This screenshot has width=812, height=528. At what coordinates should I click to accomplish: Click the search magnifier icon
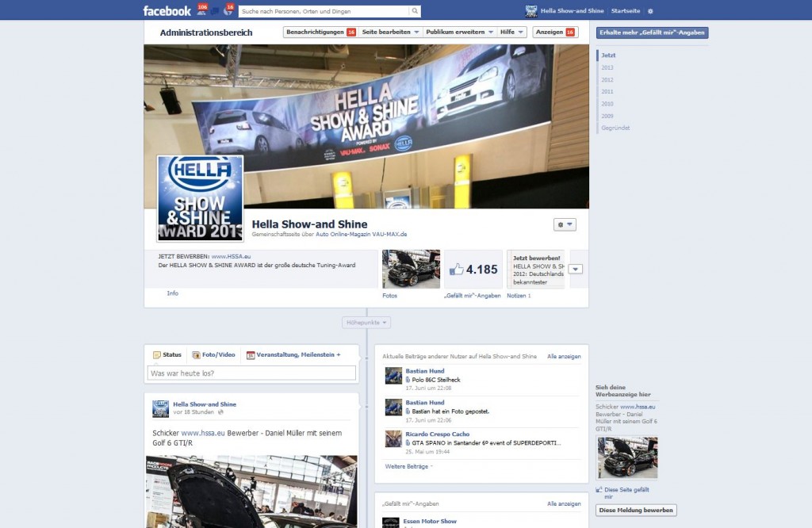pos(415,11)
